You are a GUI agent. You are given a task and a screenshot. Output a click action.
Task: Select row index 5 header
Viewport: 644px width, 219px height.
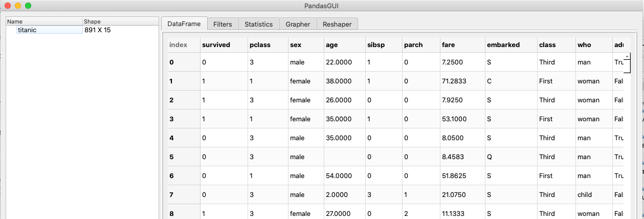click(x=182, y=157)
